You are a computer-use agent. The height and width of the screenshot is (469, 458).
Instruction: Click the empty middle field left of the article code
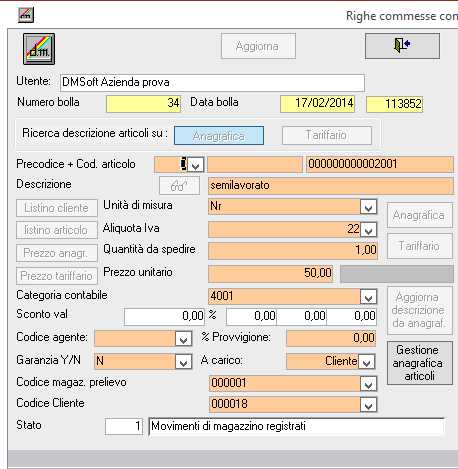coord(255,164)
